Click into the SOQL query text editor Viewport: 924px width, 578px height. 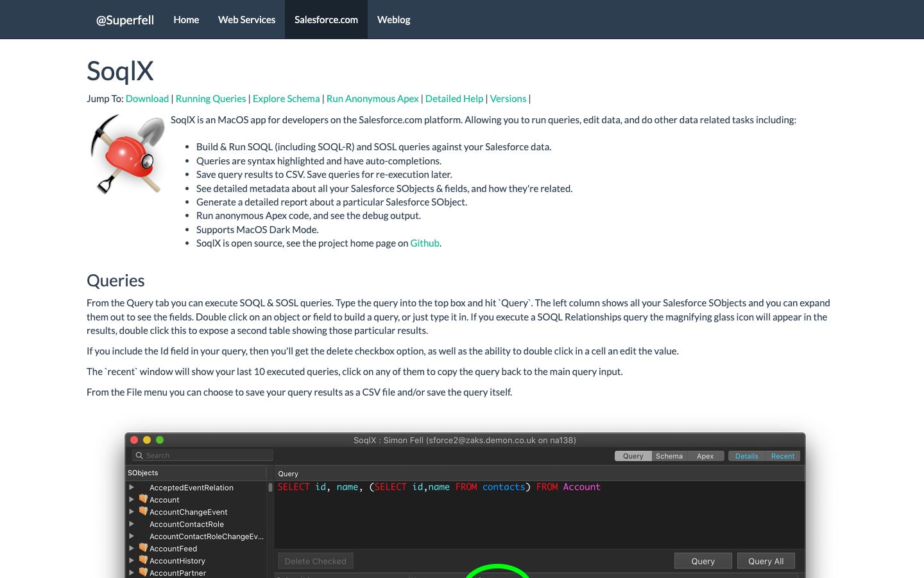[540, 514]
